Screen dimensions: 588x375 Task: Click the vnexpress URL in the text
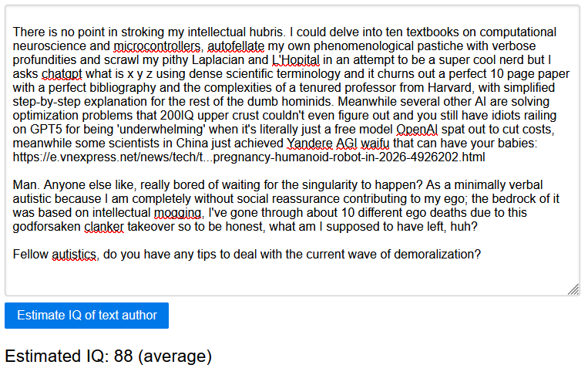249,157
